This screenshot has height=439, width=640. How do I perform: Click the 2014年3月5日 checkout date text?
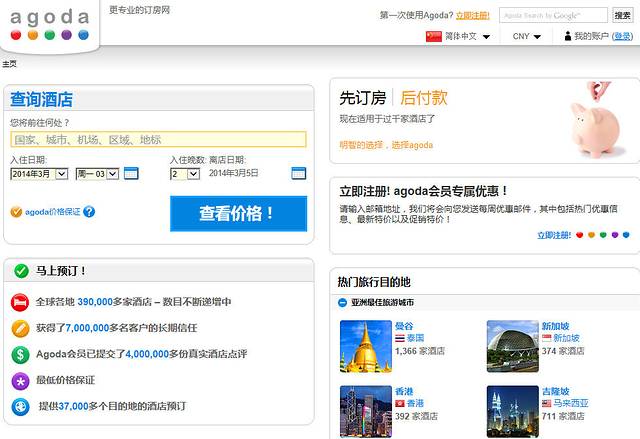point(233,173)
